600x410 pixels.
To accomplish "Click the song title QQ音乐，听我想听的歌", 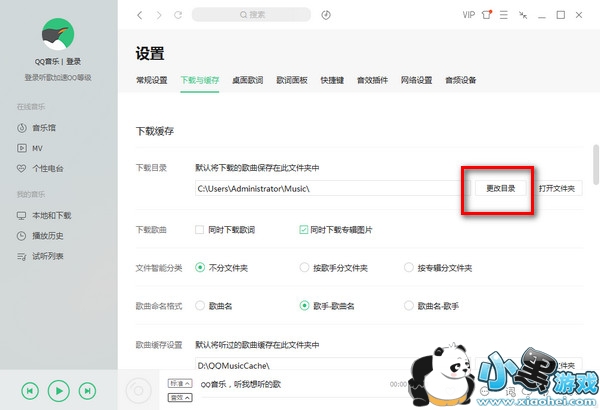I will tap(241, 384).
